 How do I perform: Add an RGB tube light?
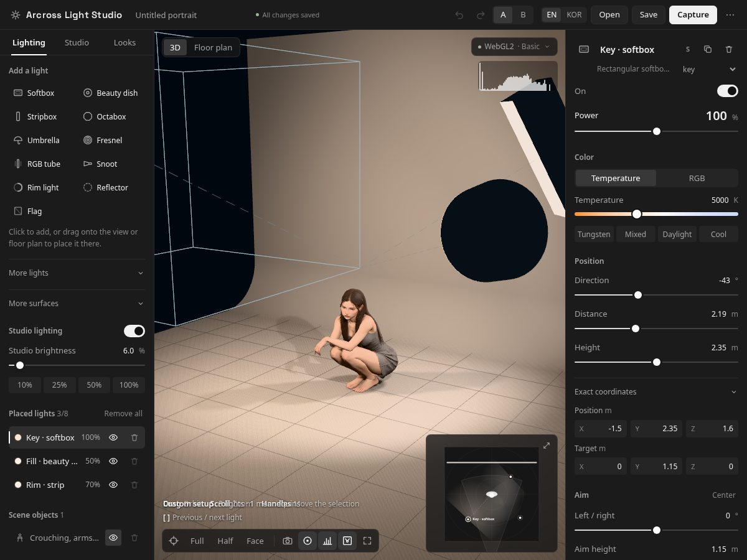point(41,164)
